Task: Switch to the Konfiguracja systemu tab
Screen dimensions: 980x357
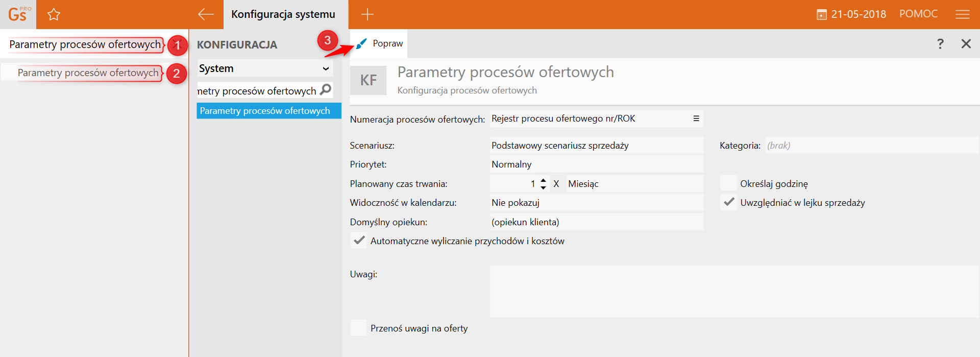Action: 283,14
